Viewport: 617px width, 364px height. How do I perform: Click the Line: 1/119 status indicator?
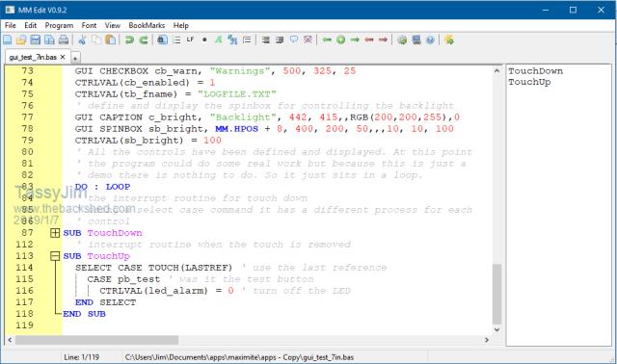81,357
